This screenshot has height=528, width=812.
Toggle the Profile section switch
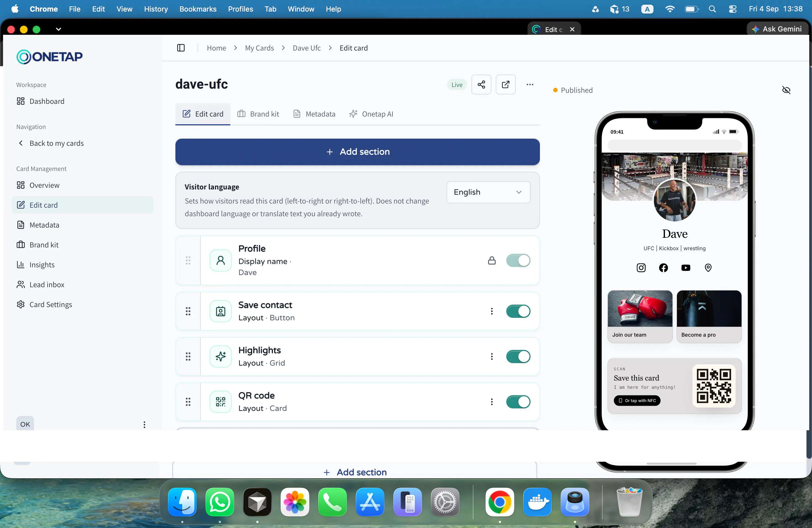coord(518,261)
